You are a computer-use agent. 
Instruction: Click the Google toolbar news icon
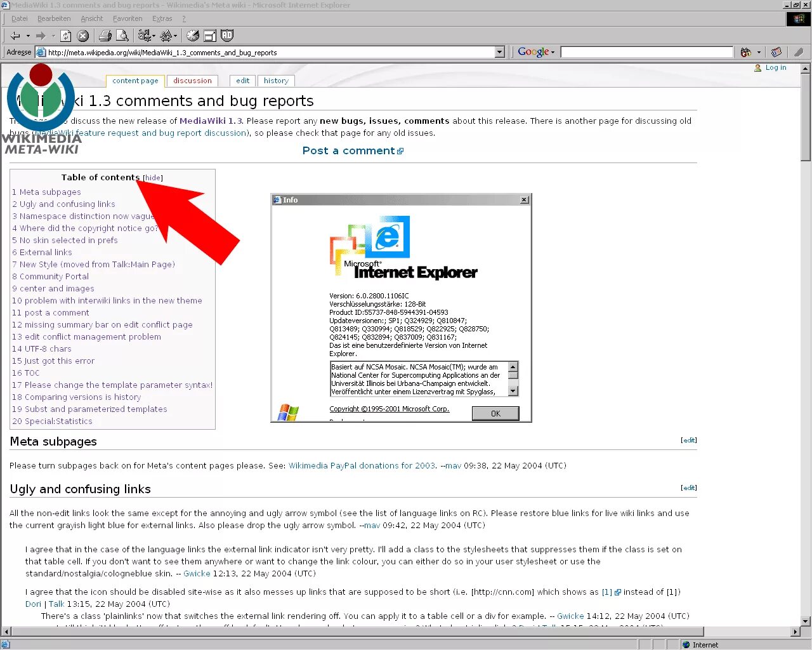776,52
